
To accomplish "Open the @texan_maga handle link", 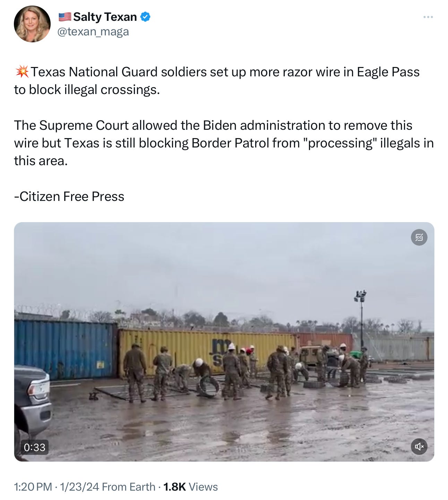I will [93, 32].
